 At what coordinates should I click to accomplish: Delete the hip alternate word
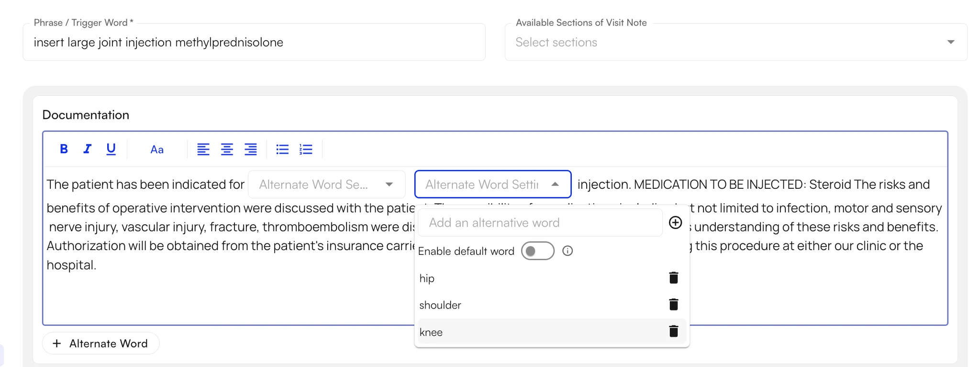[674, 278]
